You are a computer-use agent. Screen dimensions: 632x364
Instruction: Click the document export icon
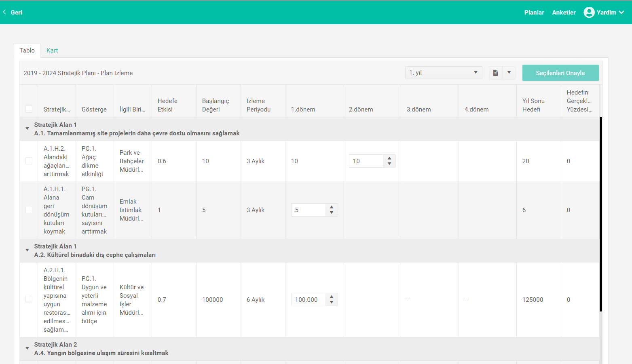[495, 73]
